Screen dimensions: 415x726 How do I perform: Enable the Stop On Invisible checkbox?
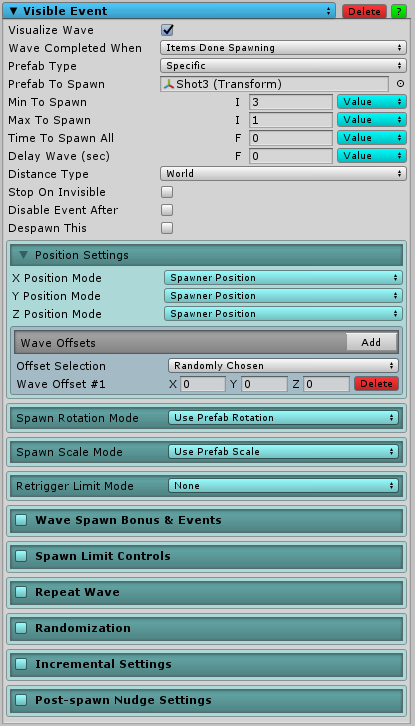[x=167, y=192]
